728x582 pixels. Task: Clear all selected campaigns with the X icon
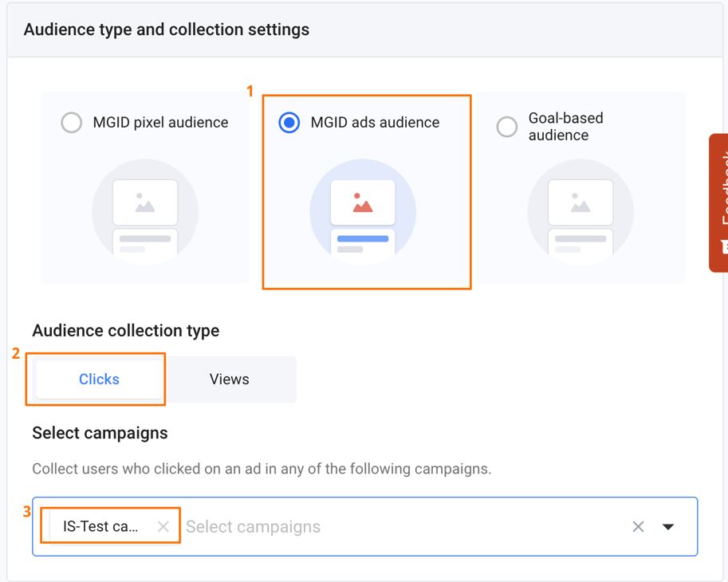coord(637,526)
